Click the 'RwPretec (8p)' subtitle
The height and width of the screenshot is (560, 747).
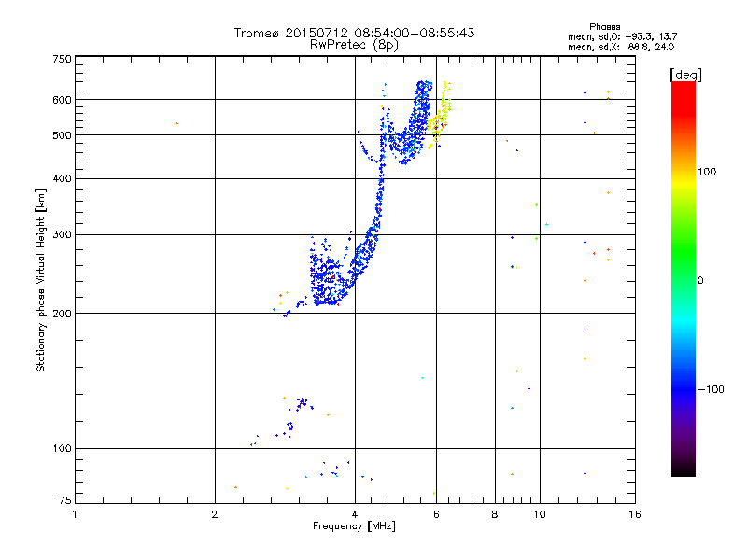pyautogui.click(x=354, y=45)
